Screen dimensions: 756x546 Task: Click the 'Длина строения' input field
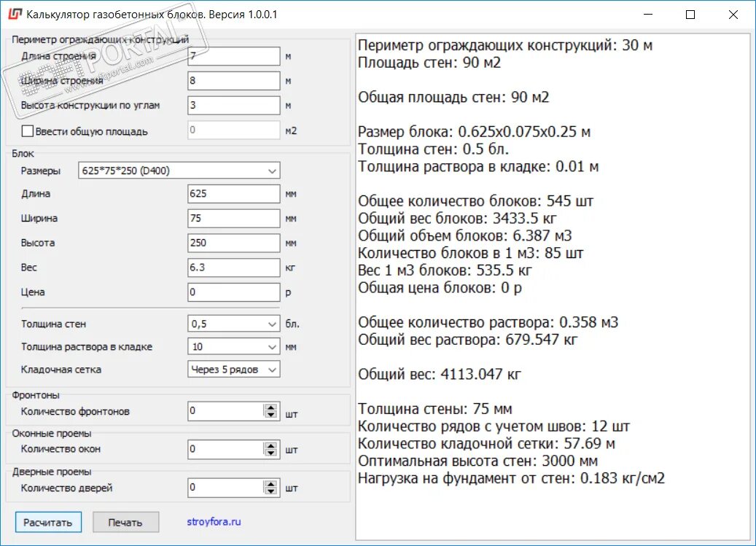point(234,56)
